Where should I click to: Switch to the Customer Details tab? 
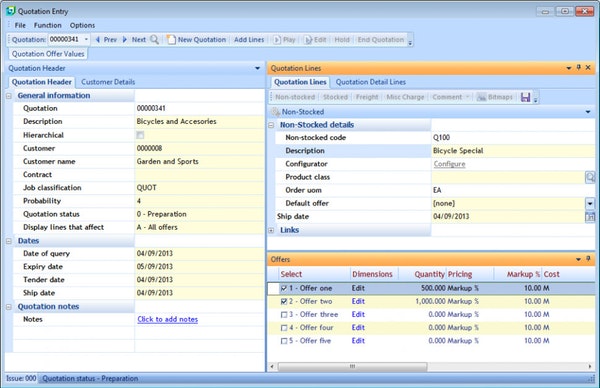[108, 82]
